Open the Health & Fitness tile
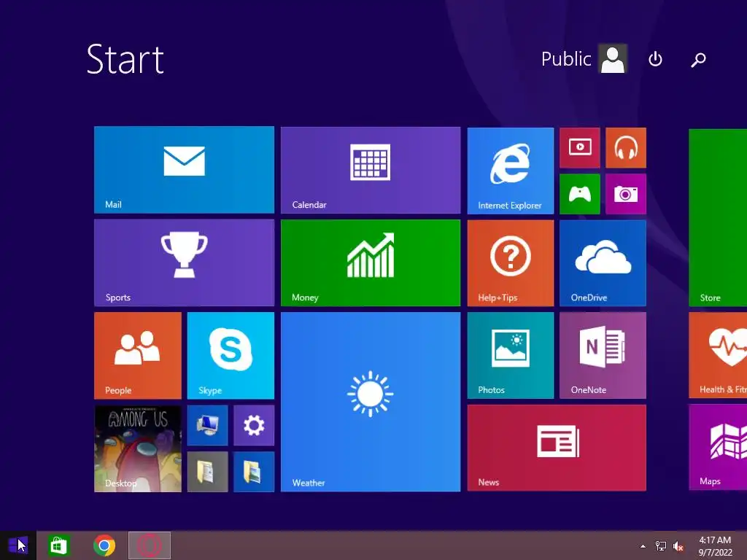Viewport: 747px width, 560px height. [x=718, y=355]
